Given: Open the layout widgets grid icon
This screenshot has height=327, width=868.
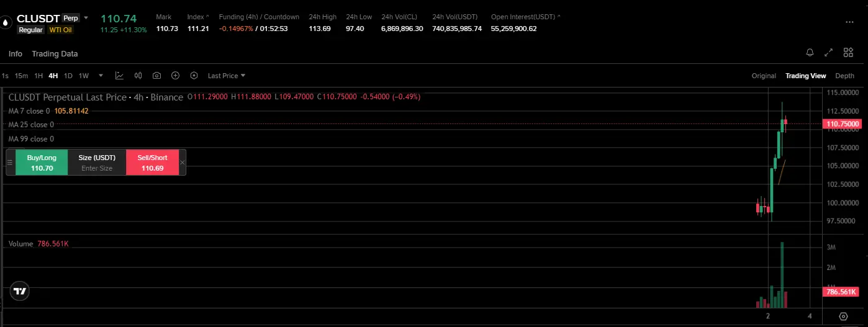Looking at the screenshot, I should point(848,53).
